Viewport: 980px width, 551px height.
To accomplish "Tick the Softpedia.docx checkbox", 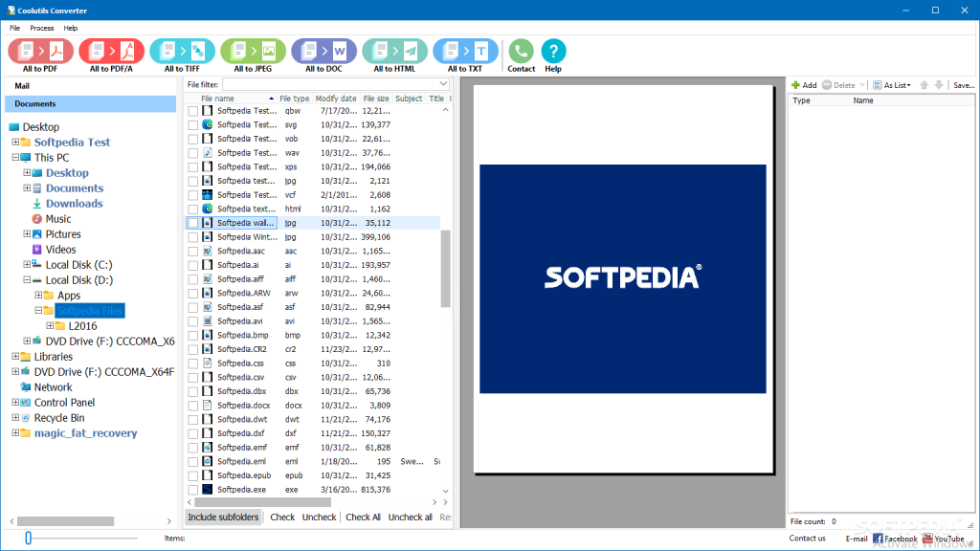I will [193, 406].
